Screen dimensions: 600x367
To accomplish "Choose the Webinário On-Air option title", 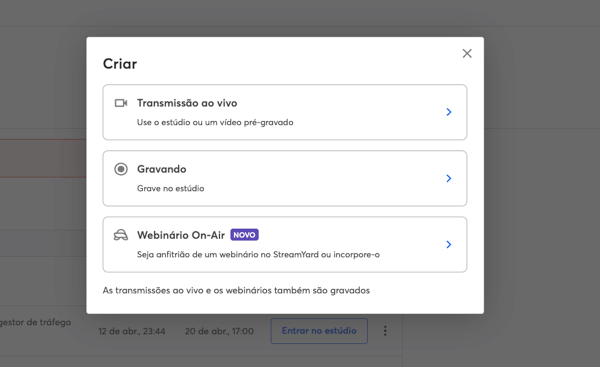I will tap(181, 235).
